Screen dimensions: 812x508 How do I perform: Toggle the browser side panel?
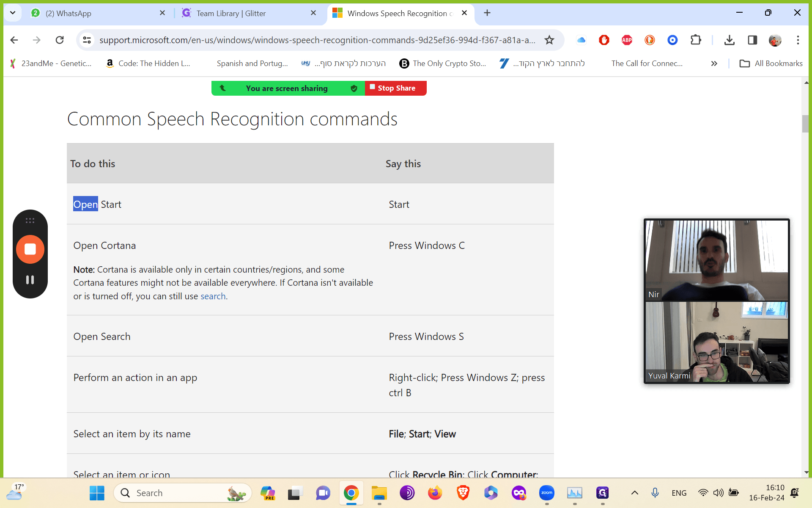pos(752,40)
